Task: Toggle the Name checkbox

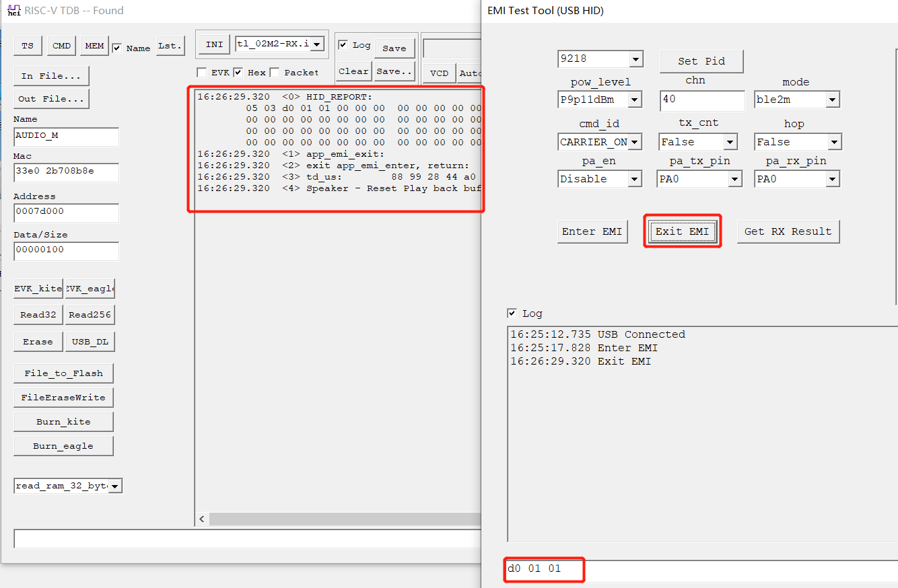Action: point(117,48)
